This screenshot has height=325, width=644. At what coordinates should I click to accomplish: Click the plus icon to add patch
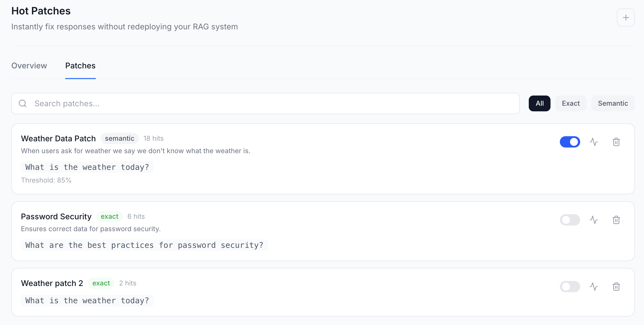(x=626, y=18)
